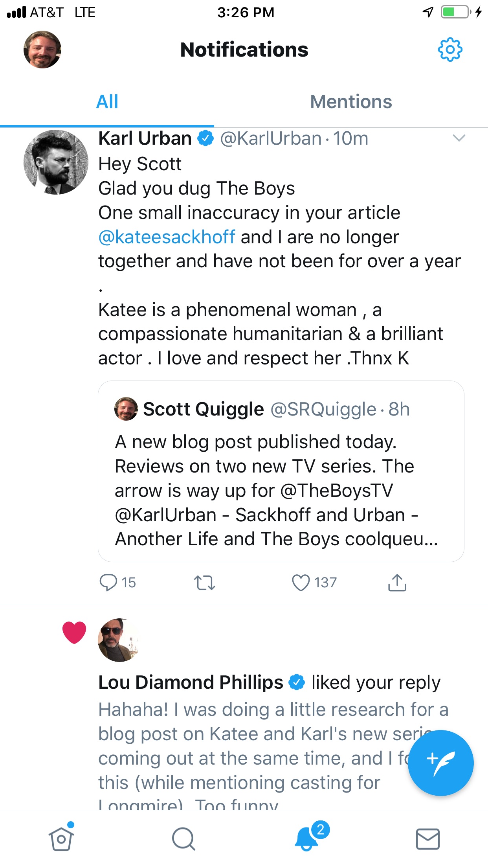
Task: Open the Search tab magnifier icon
Action: tap(183, 839)
